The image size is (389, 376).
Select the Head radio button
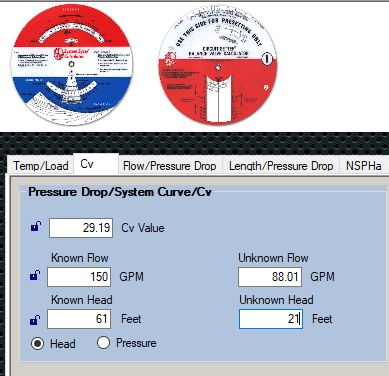[x=37, y=343]
